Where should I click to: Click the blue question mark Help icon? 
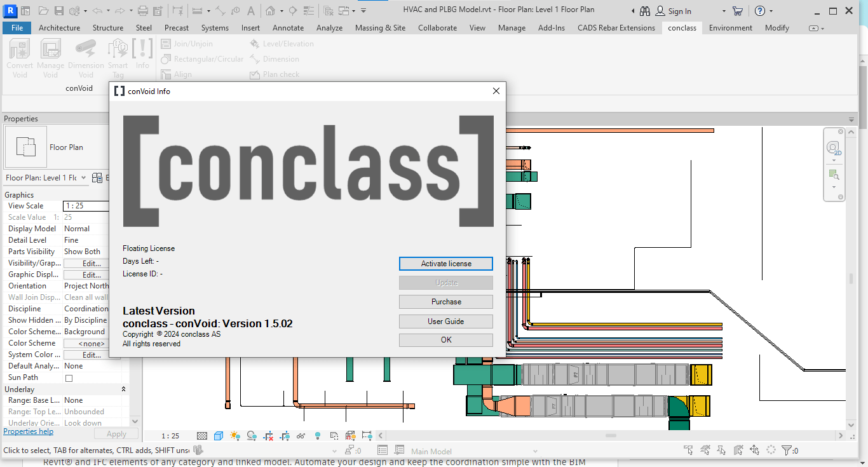[760, 11]
